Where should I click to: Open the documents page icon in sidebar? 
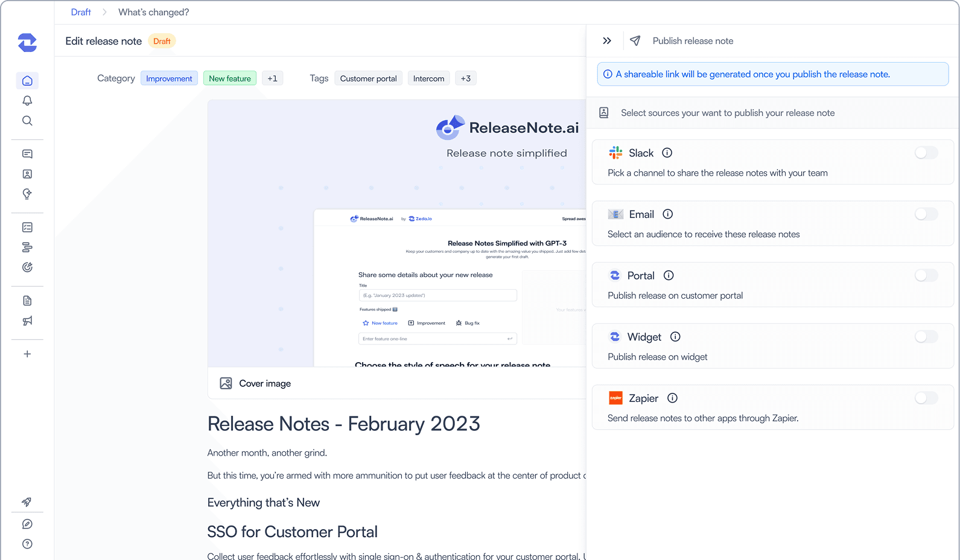point(27,301)
